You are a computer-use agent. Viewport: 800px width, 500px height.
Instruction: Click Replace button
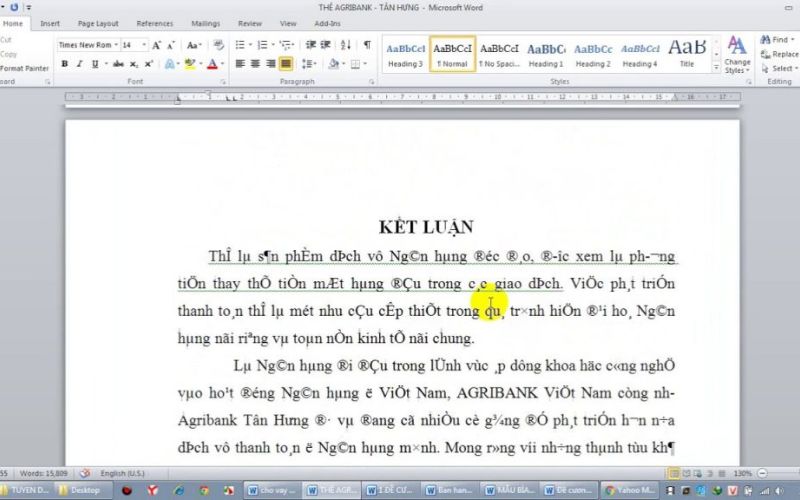pos(780,54)
